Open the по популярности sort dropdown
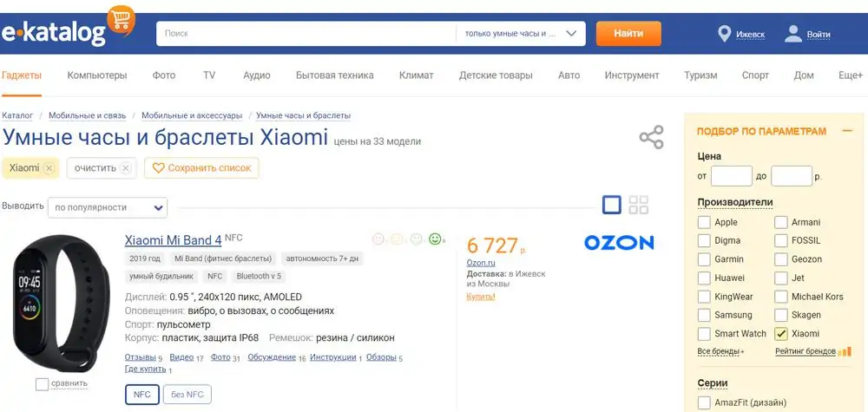 pyautogui.click(x=108, y=207)
